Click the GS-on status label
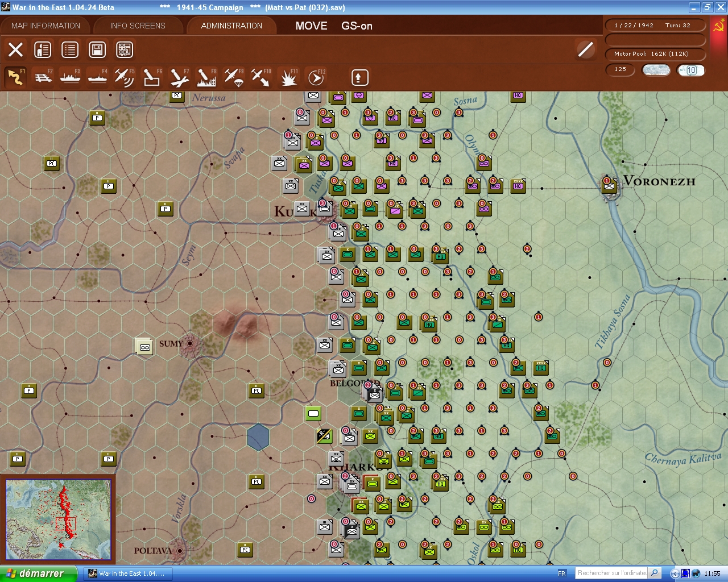The width and height of the screenshot is (728, 582). pos(357,26)
